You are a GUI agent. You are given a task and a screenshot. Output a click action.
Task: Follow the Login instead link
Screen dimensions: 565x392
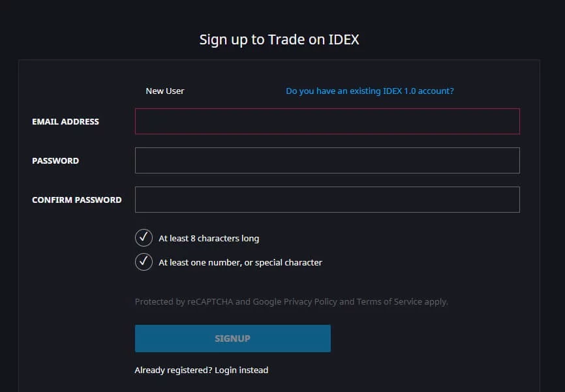coord(241,370)
